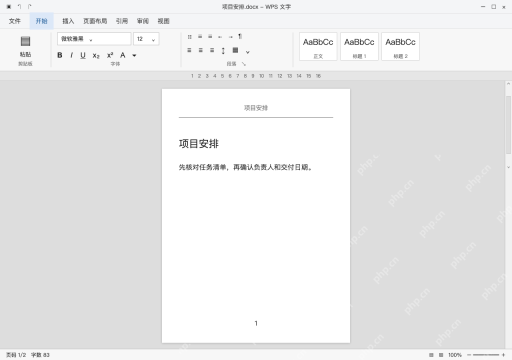This screenshot has height=360, width=512.
Task: Click the font color letter A
Action: (123, 55)
